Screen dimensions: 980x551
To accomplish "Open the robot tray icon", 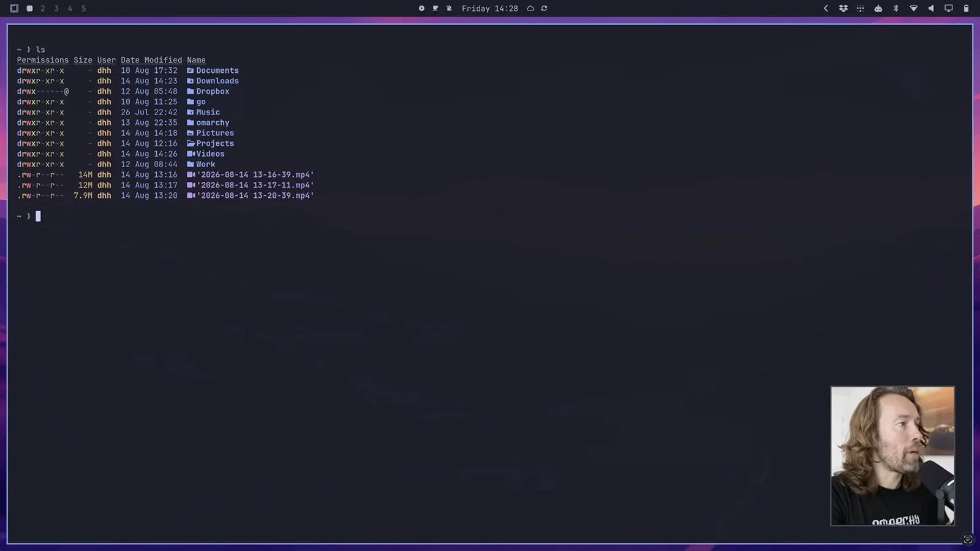I will 878,9.
